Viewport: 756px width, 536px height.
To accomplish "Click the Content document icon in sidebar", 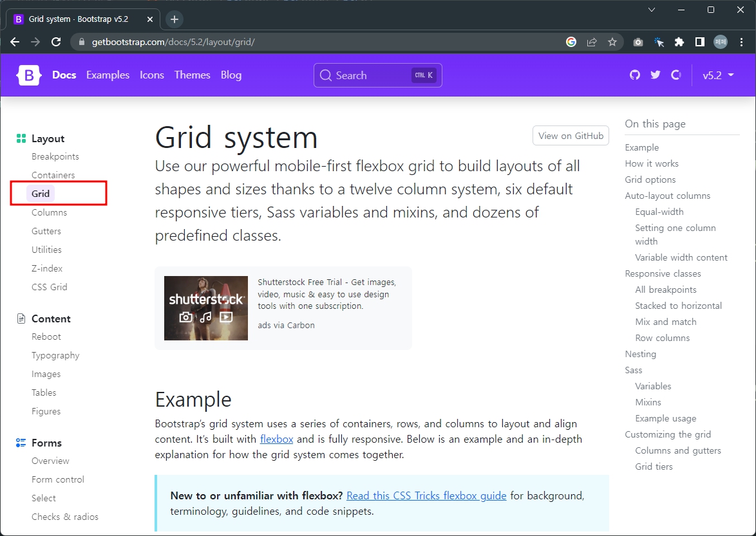I will coord(22,318).
